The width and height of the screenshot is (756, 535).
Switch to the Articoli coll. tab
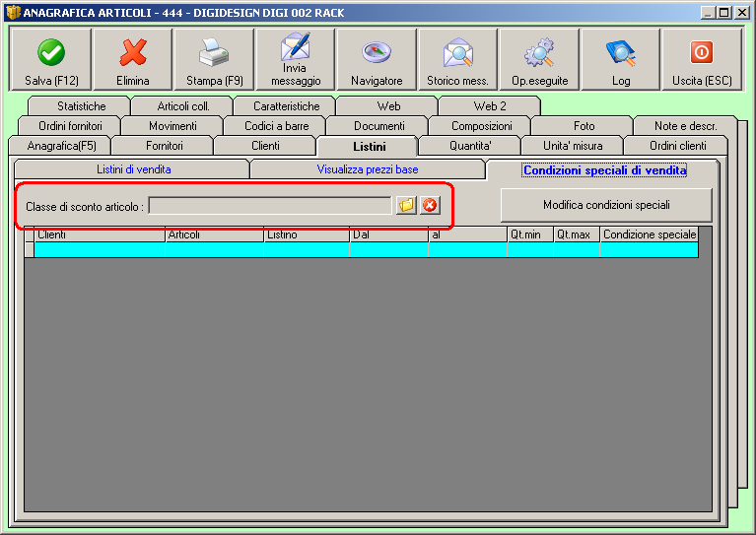coord(183,106)
